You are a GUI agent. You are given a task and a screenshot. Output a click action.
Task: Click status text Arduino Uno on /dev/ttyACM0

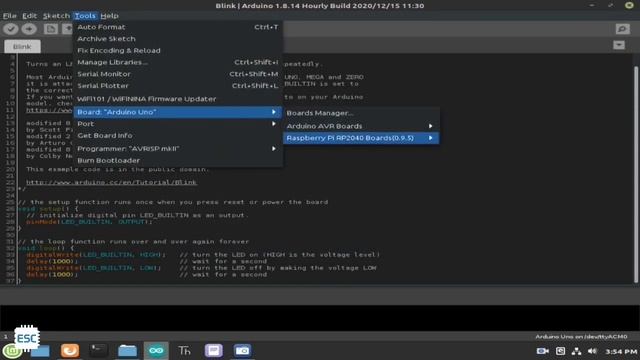581,337
